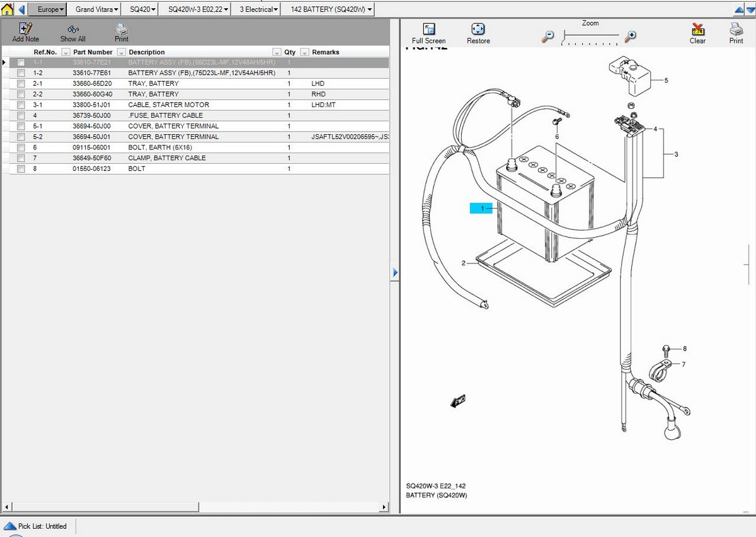
Task: Sort by the Remarks column header
Action: tap(326, 52)
